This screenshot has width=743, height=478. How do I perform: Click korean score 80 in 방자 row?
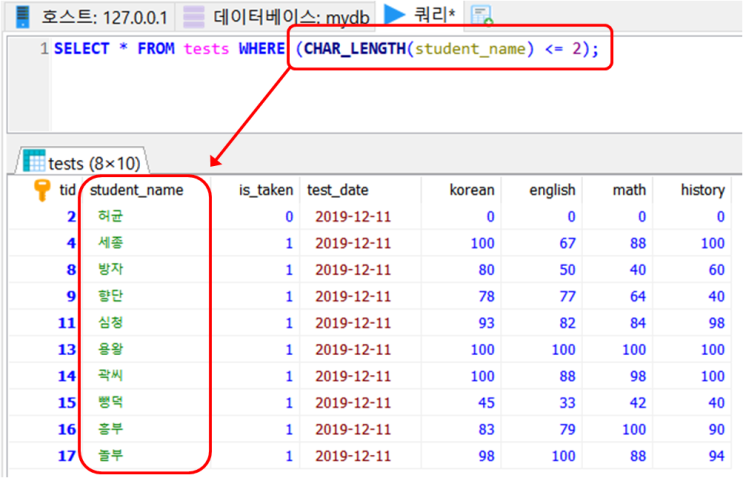(486, 270)
